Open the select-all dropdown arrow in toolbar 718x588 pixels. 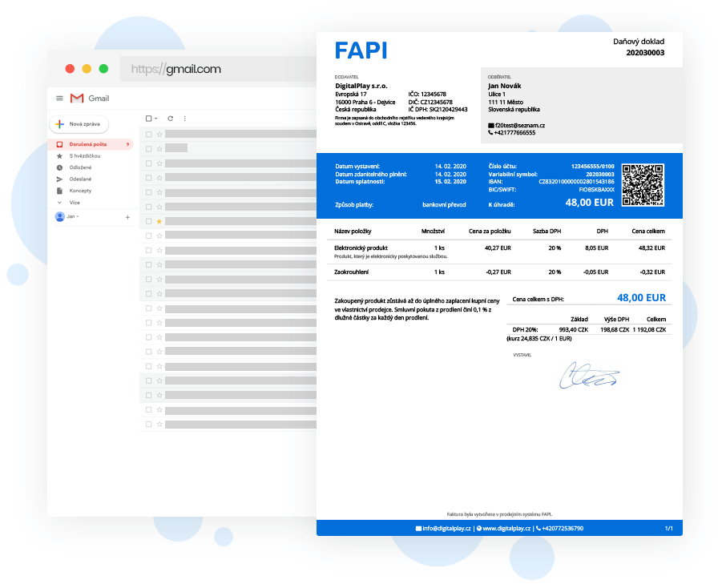click(x=156, y=119)
